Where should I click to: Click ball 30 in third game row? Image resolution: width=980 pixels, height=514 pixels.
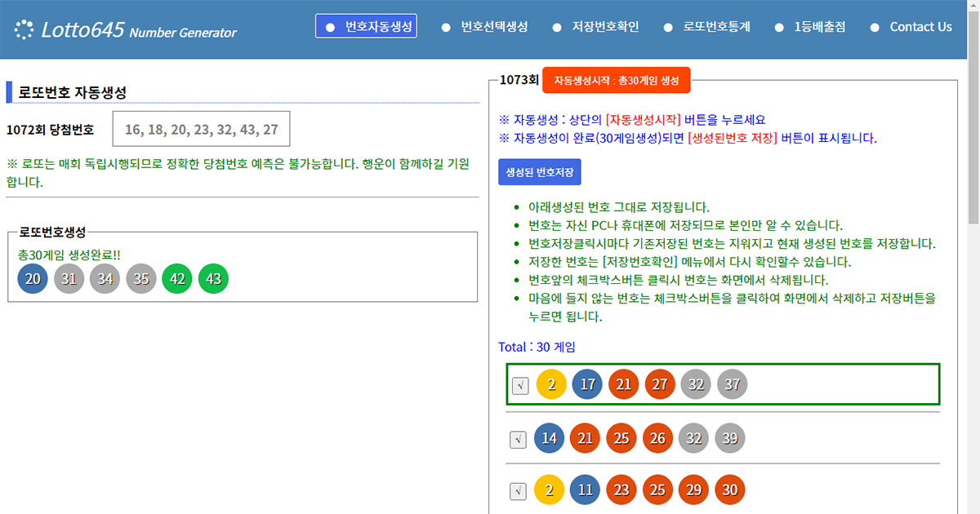(729, 490)
